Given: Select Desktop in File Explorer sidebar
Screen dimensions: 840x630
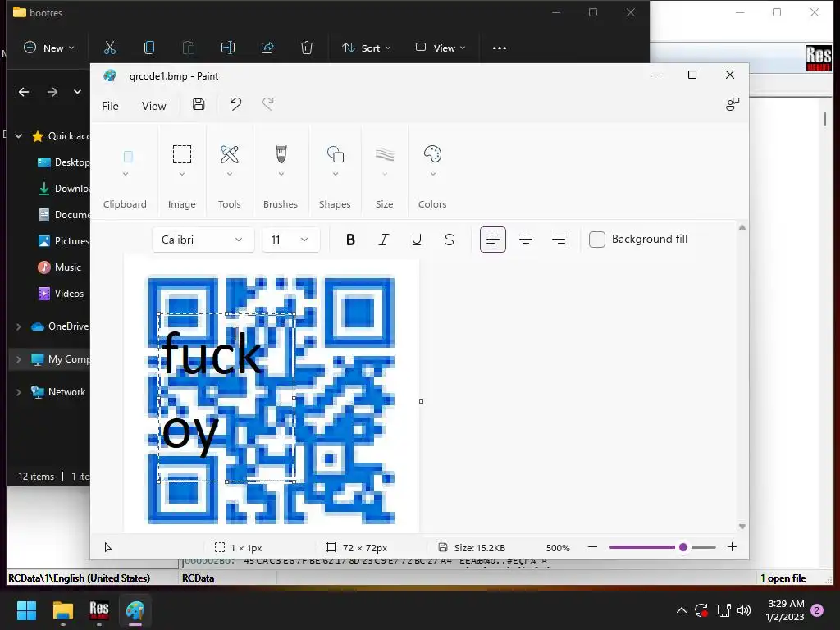Looking at the screenshot, I should 64,162.
